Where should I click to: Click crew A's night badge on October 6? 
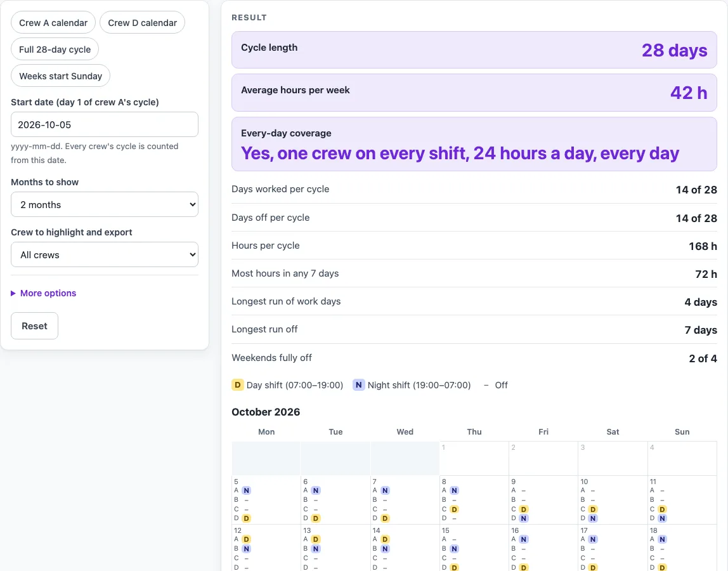click(316, 490)
